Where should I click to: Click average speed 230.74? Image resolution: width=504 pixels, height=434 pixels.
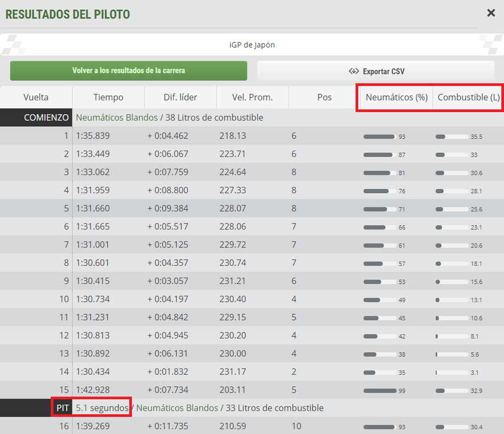233,263
